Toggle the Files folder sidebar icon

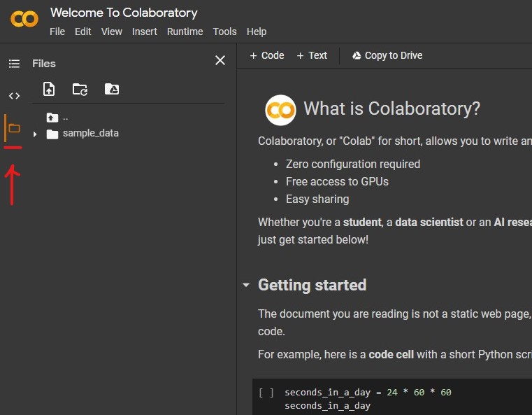pyautogui.click(x=14, y=129)
